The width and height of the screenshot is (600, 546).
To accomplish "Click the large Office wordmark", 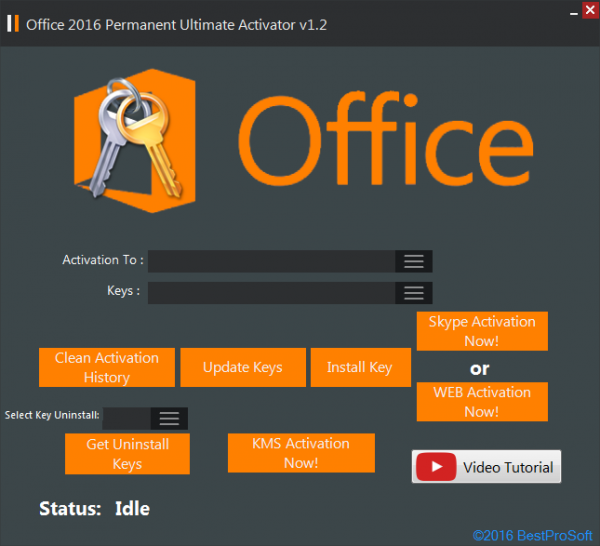I will [386, 140].
